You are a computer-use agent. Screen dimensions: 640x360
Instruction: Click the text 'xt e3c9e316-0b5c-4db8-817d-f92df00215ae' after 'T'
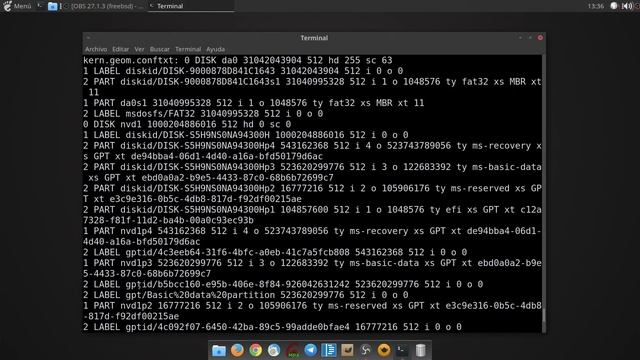[198, 199]
